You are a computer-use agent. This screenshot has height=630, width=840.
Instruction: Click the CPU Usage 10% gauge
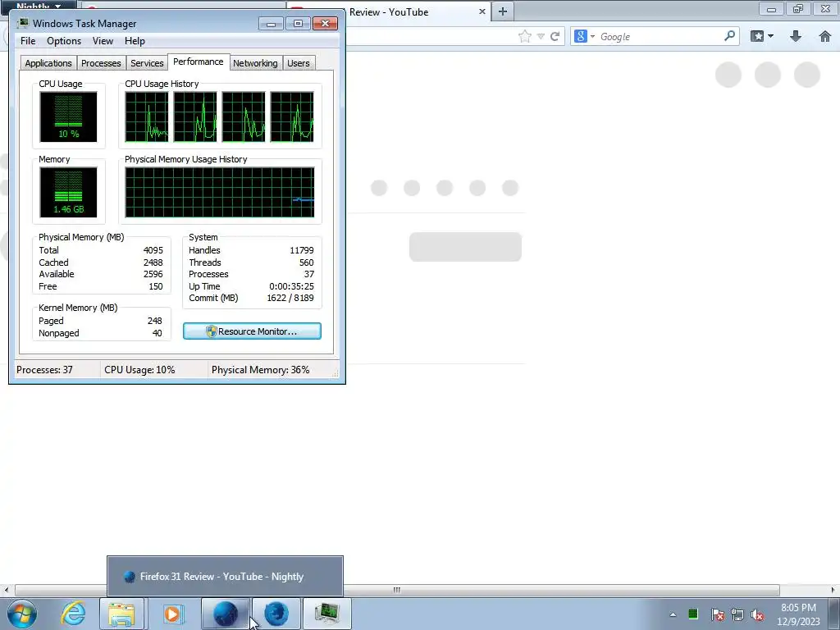pos(68,116)
